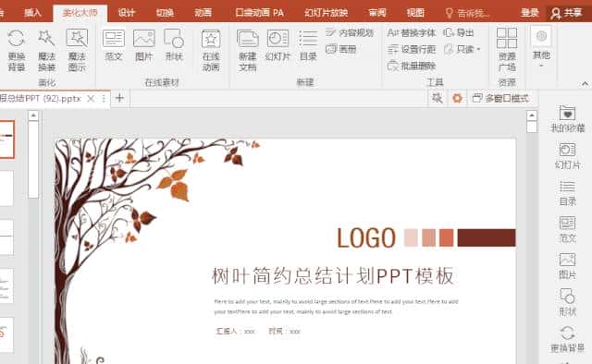Image resolution: width=592 pixels, height=364 pixels.
Task: Select the first slide thumbnail
Action: click(x=6, y=140)
